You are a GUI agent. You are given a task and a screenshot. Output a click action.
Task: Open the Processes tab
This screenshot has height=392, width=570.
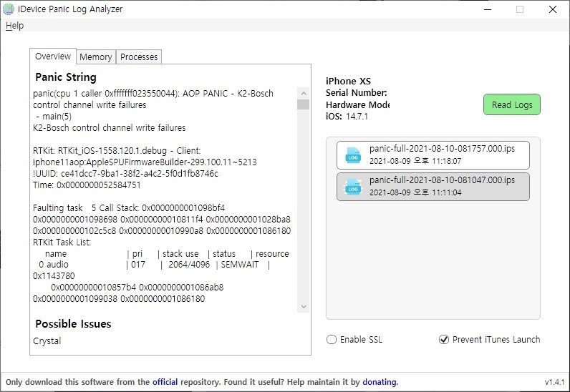[x=139, y=57]
